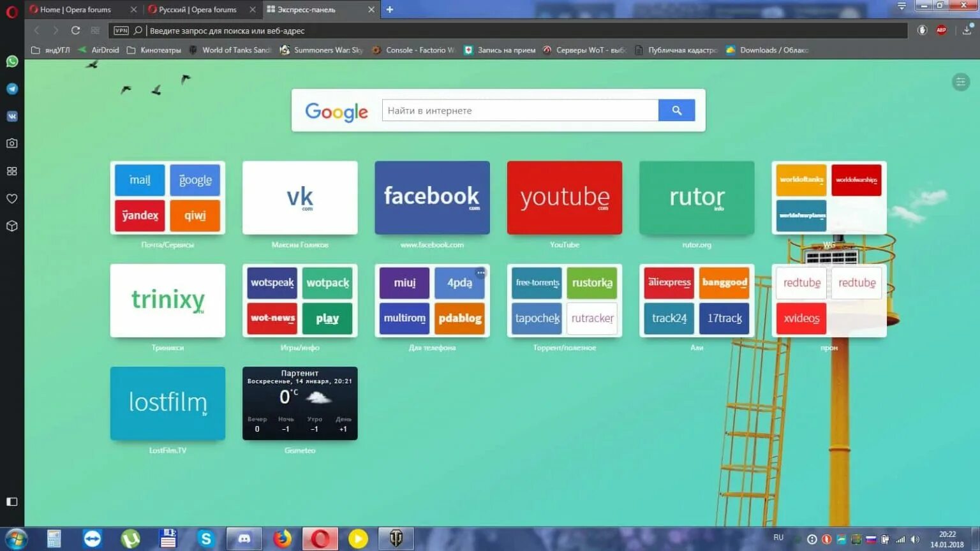
Task: Click the Snapshot camera sidebar icon
Action: tap(11, 143)
